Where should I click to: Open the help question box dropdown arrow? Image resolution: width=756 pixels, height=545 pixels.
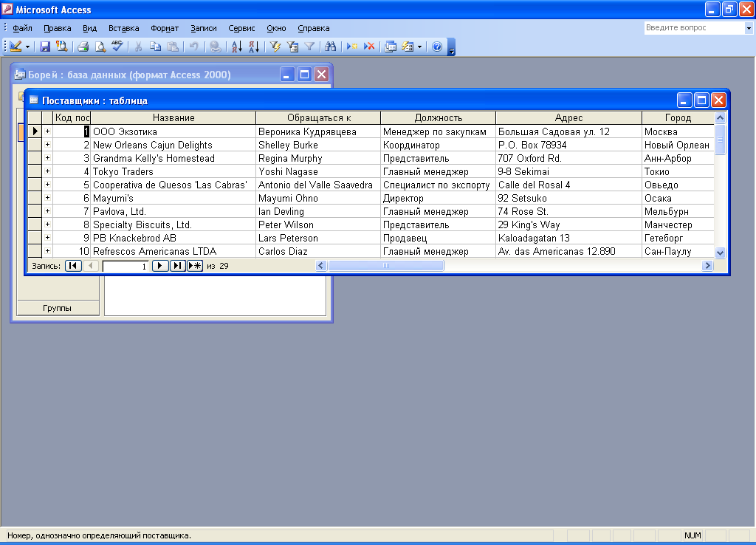(x=749, y=28)
